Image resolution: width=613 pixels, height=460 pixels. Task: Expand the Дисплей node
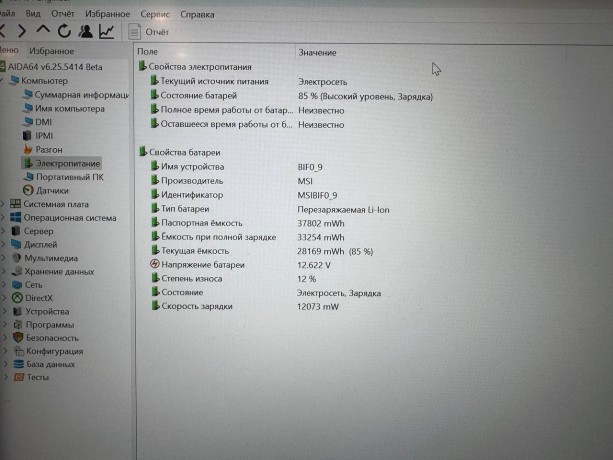click(3, 244)
